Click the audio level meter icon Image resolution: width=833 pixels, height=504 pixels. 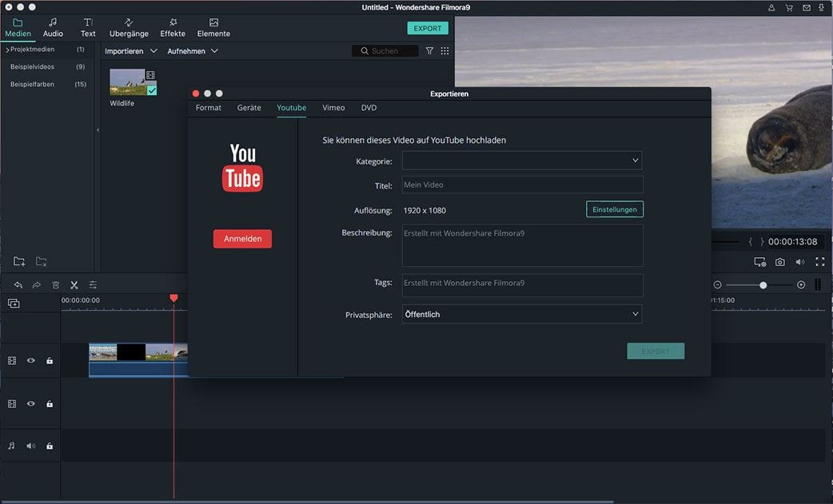click(x=818, y=285)
